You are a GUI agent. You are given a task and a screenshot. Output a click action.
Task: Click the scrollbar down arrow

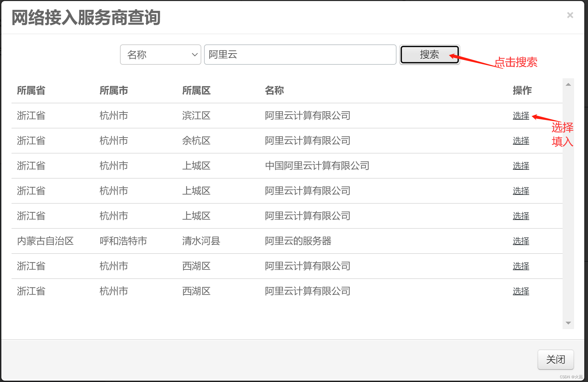(568, 323)
